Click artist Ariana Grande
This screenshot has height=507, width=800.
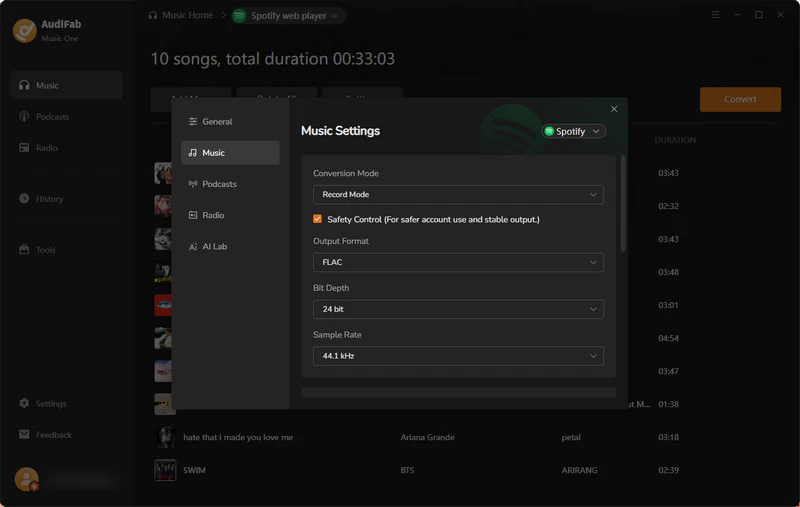pos(427,437)
